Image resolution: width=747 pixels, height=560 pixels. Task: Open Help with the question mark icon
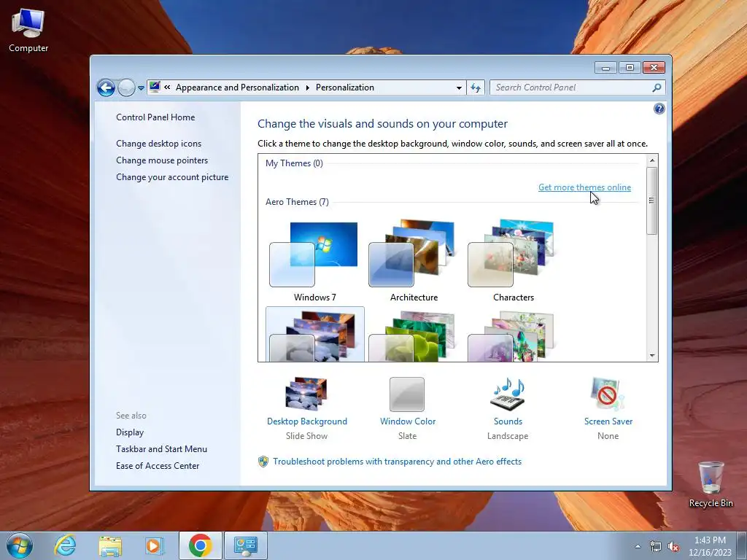[x=659, y=109]
